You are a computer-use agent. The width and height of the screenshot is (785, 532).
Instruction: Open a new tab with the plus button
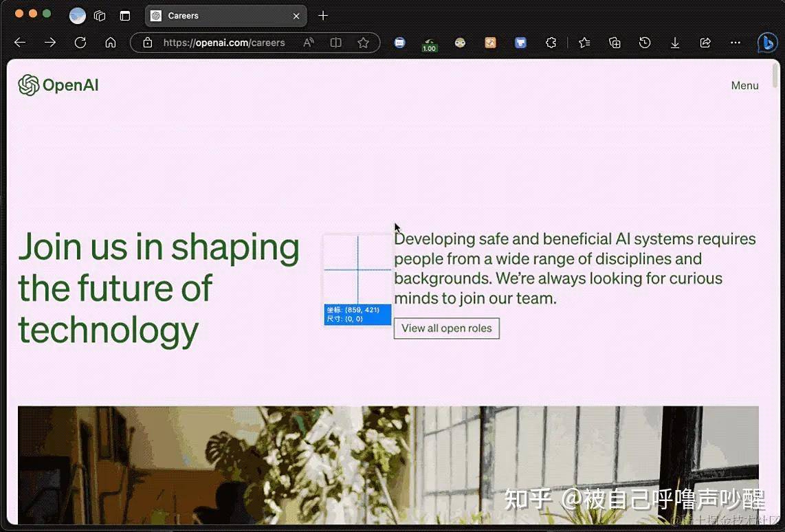[x=323, y=16]
